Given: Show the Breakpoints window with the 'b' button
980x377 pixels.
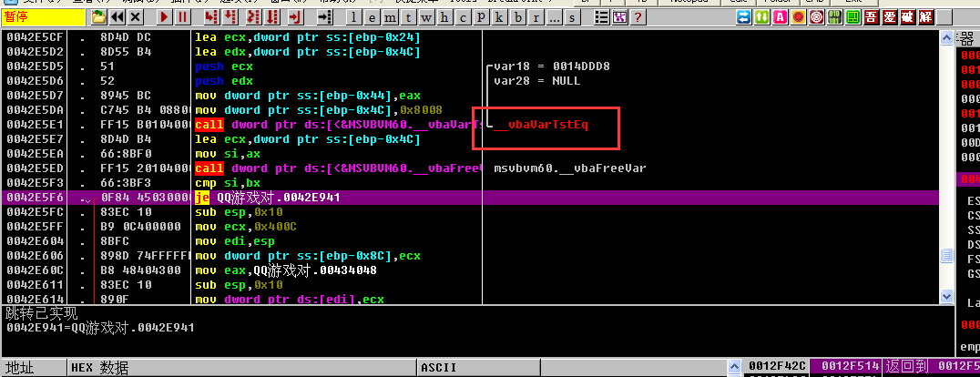Looking at the screenshot, I should pos(518,17).
